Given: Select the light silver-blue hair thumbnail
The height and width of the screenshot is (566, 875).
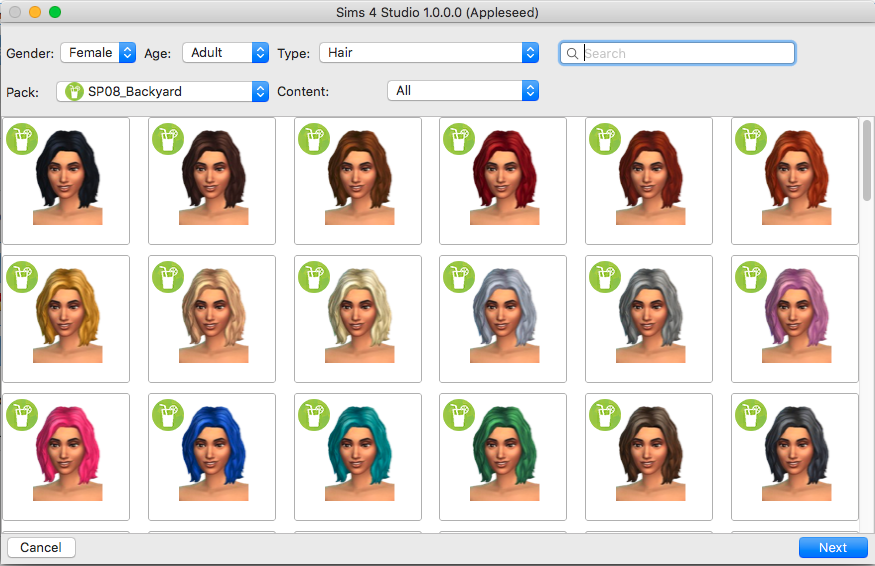Looking at the screenshot, I should coord(503,319).
